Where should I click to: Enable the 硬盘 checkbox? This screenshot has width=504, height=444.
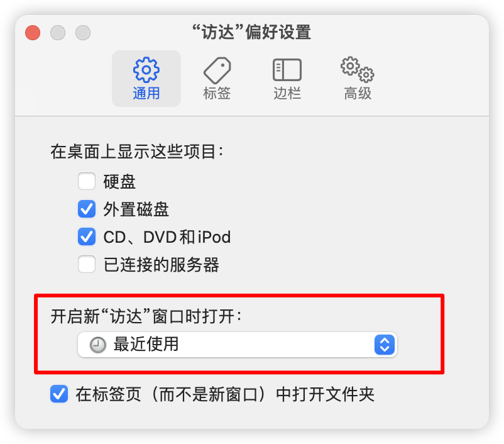[x=87, y=181]
